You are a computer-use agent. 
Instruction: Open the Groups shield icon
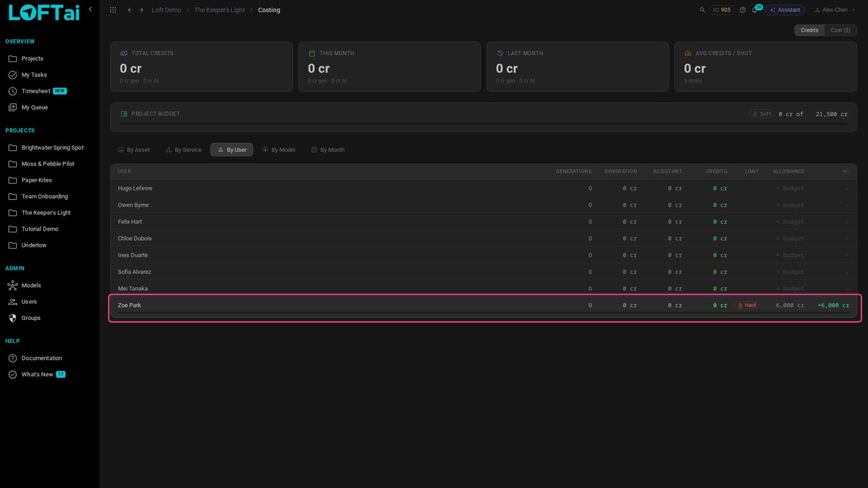(x=12, y=318)
